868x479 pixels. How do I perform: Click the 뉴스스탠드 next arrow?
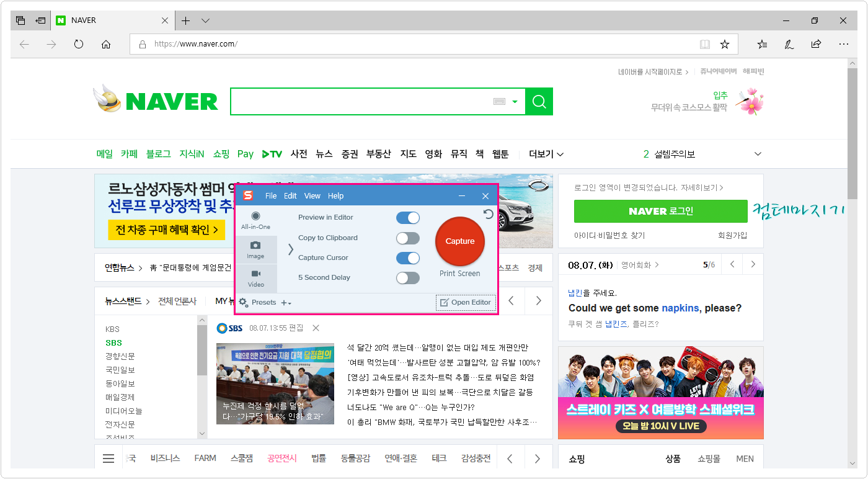(538, 301)
